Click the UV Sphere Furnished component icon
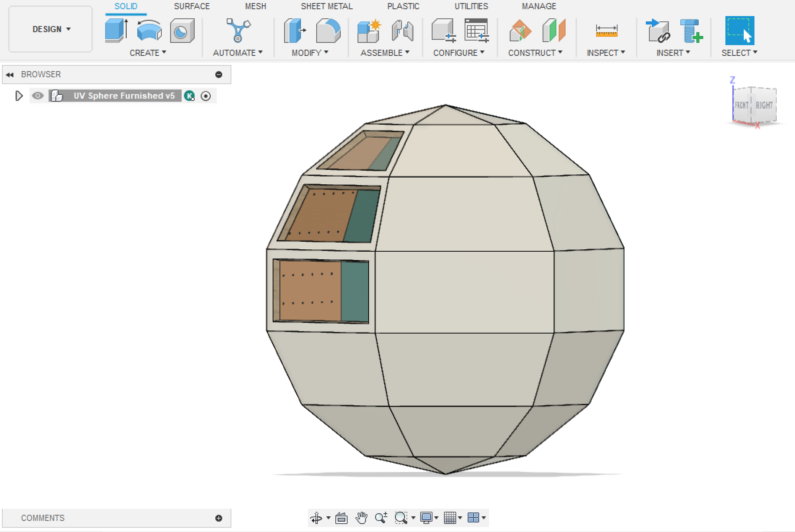This screenshot has height=532, width=795. pos(57,96)
